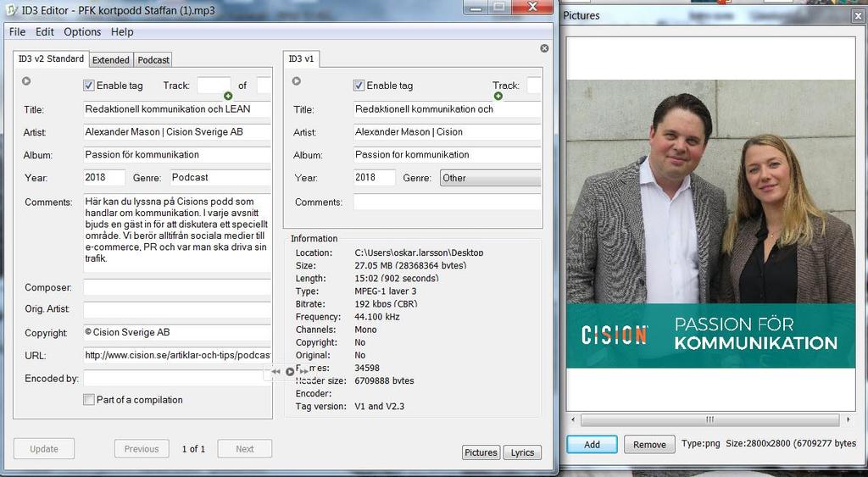Click right arrow of Pictures scrollbar
This screenshot has height=477, width=868.
click(849, 420)
